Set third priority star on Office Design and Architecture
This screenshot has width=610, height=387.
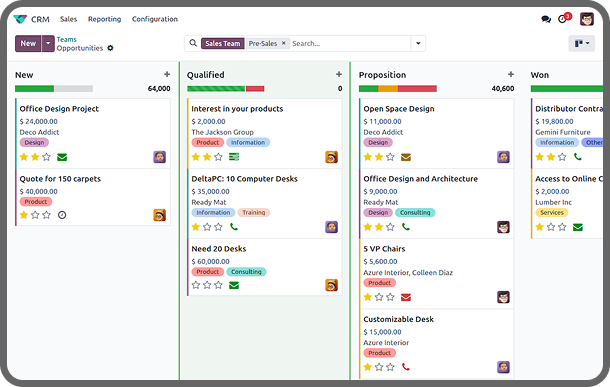[x=391, y=227]
